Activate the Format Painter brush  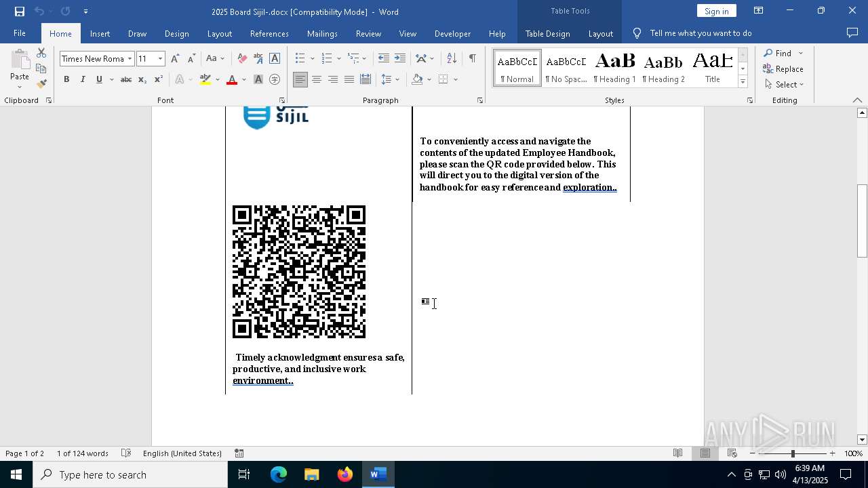pos(41,84)
